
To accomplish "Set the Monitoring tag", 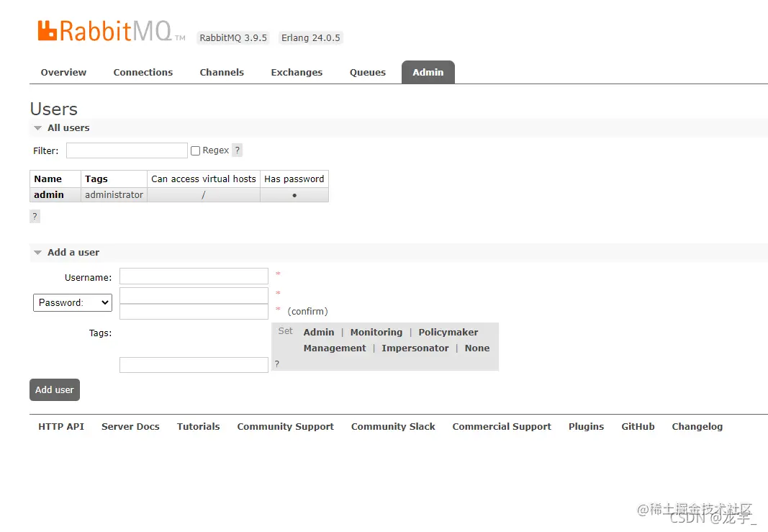I will pyautogui.click(x=376, y=332).
